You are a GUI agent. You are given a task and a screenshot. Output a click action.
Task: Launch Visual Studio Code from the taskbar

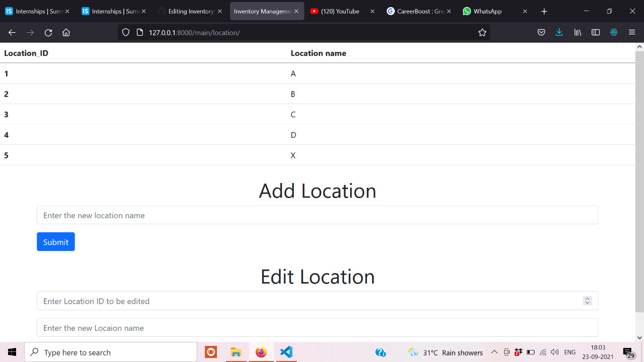coord(286,352)
